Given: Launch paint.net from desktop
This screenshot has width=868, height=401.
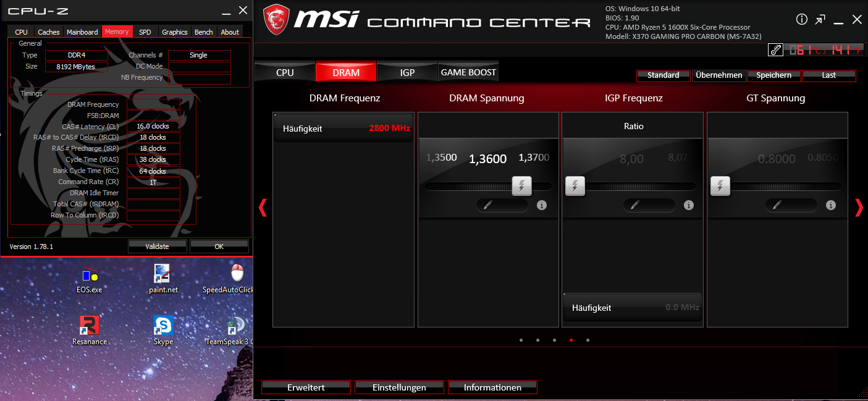Looking at the screenshot, I should tap(163, 279).
